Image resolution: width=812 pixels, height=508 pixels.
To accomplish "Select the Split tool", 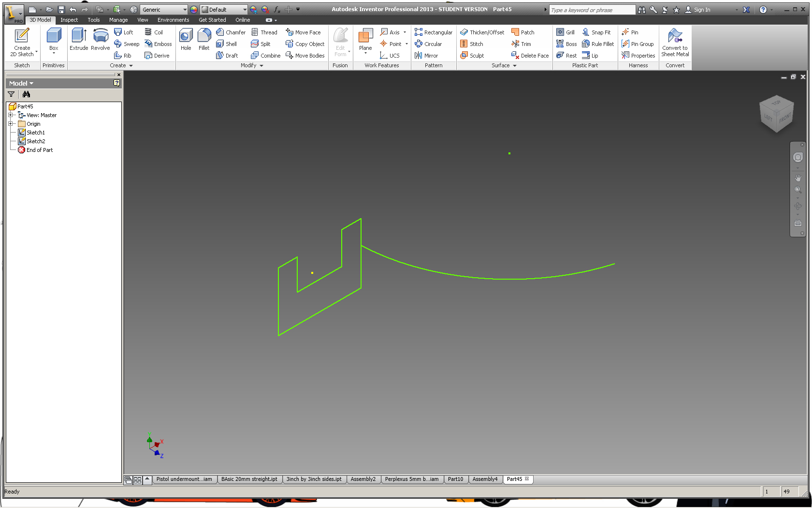I will click(261, 44).
